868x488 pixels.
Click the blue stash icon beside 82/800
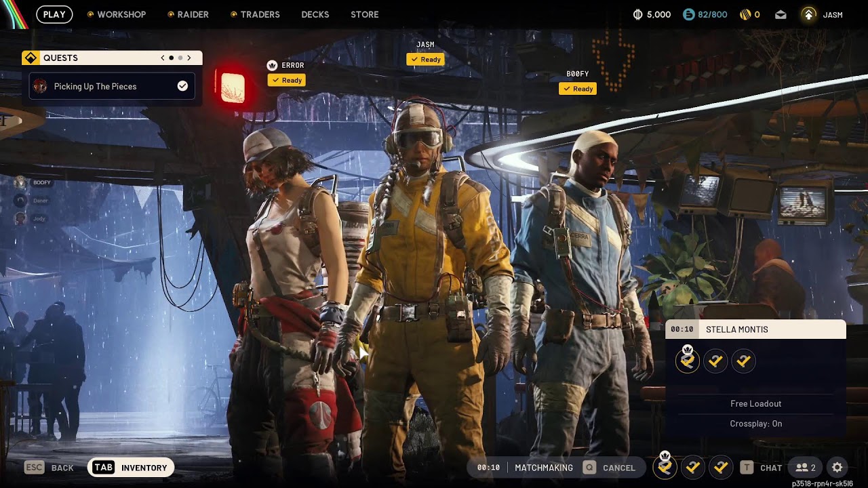(x=689, y=14)
